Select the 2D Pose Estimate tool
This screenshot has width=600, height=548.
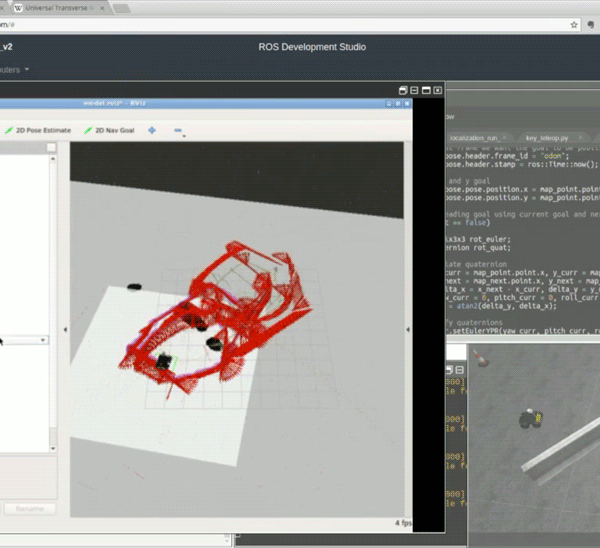39,130
